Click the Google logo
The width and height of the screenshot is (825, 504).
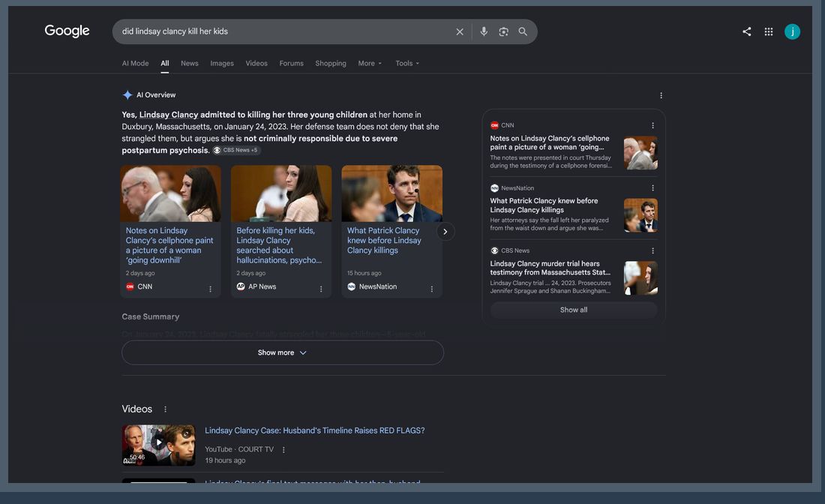[x=67, y=31]
